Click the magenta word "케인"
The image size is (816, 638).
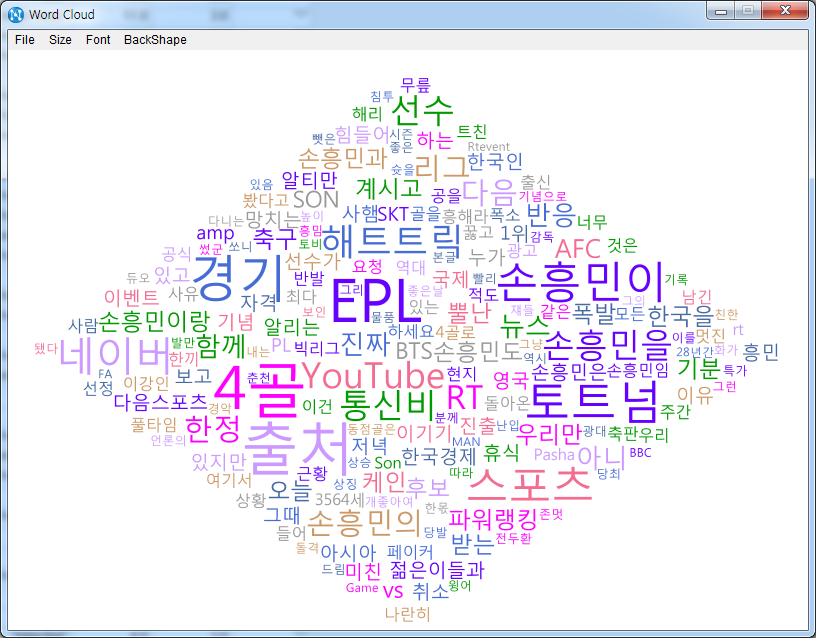[384, 482]
